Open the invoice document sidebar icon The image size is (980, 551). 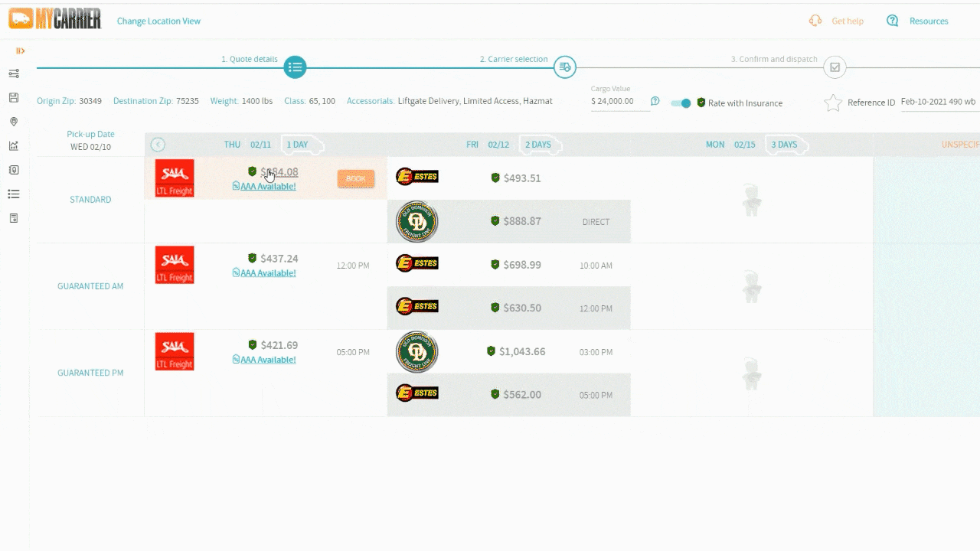[x=14, y=218]
